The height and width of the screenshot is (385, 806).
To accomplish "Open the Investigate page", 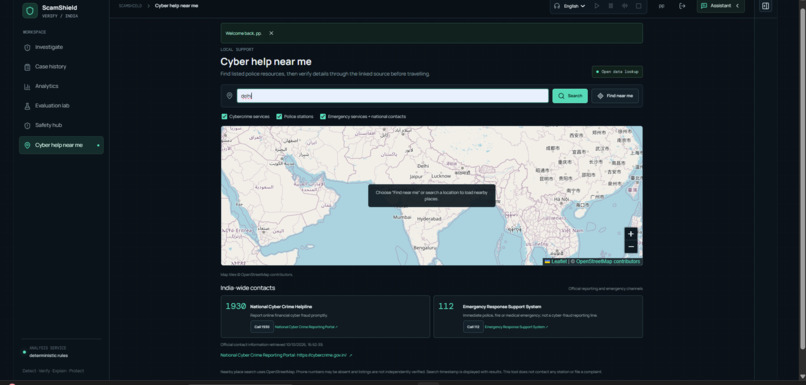I will 61,47.
